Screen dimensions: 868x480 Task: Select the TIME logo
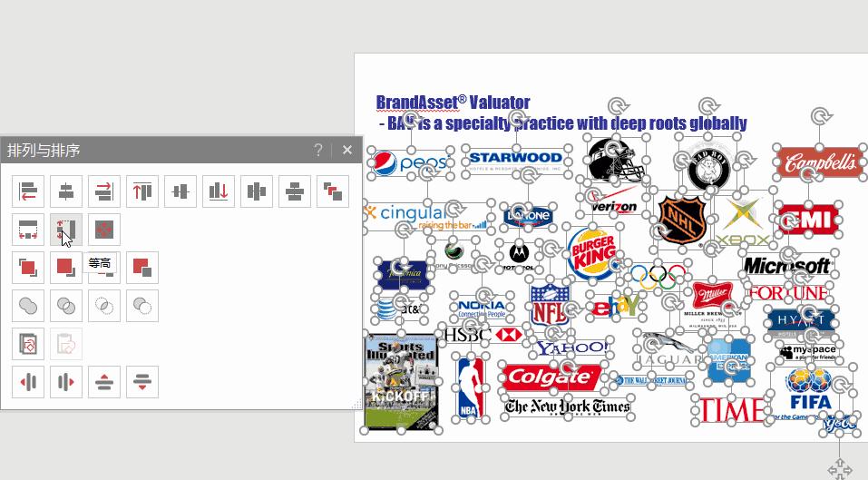pos(731,410)
